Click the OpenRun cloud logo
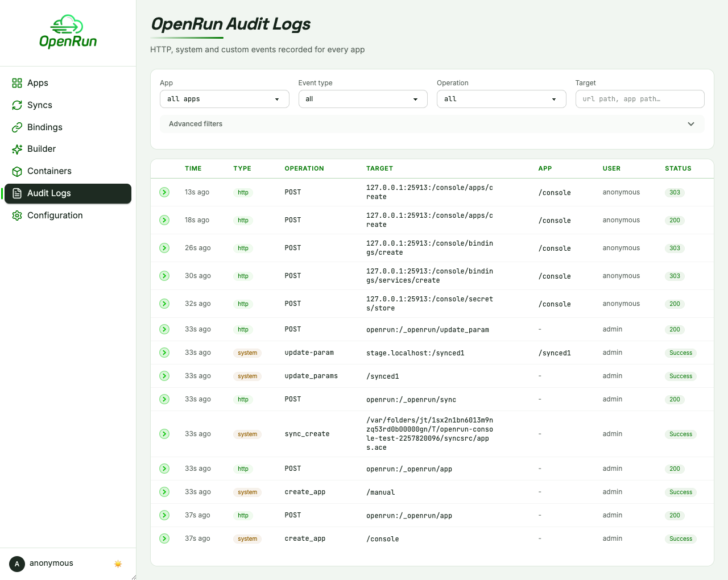The height and width of the screenshot is (580, 728). [68, 32]
